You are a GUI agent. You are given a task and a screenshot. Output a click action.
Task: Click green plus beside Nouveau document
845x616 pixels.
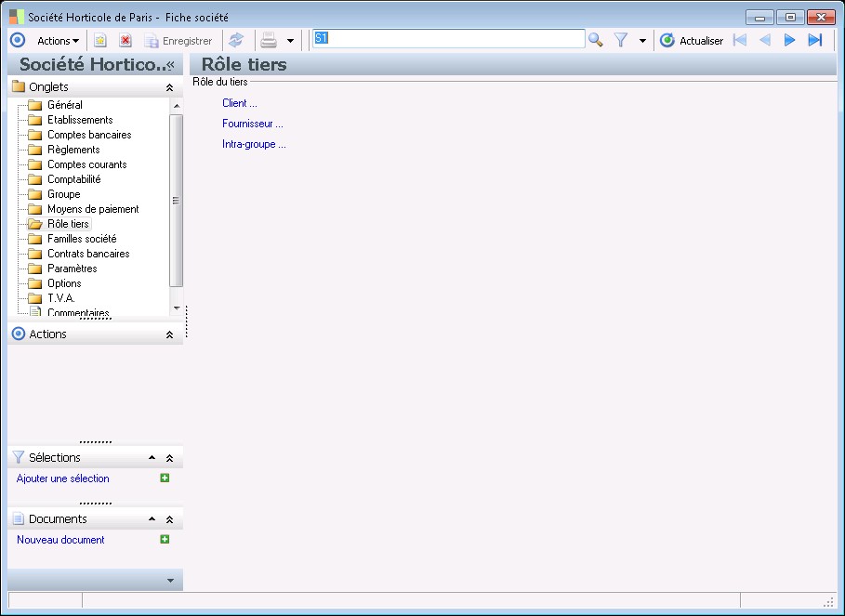point(165,539)
